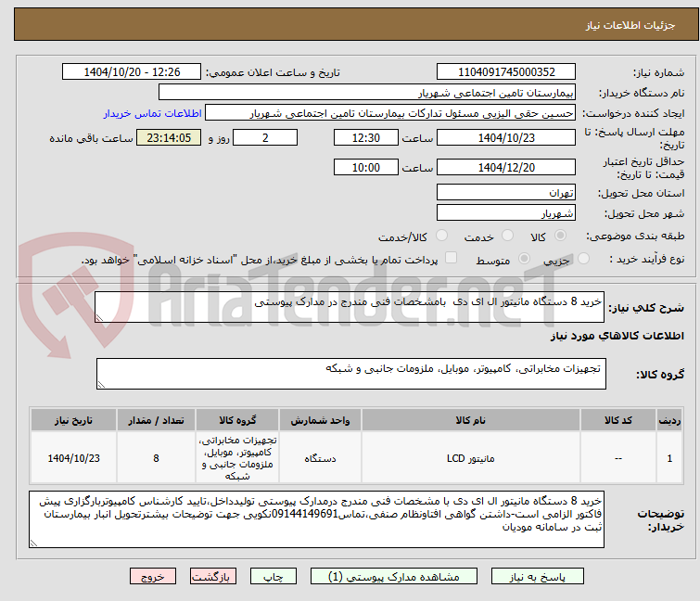Image resolution: width=700 pixels, height=601 pixels.
Task: Click the ردیف column header
Action: pyautogui.click(x=669, y=420)
